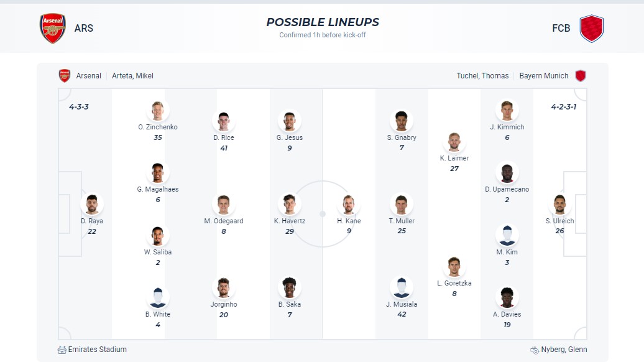Click the FCB team abbreviation
The image size is (644, 362).
coord(561,28)
